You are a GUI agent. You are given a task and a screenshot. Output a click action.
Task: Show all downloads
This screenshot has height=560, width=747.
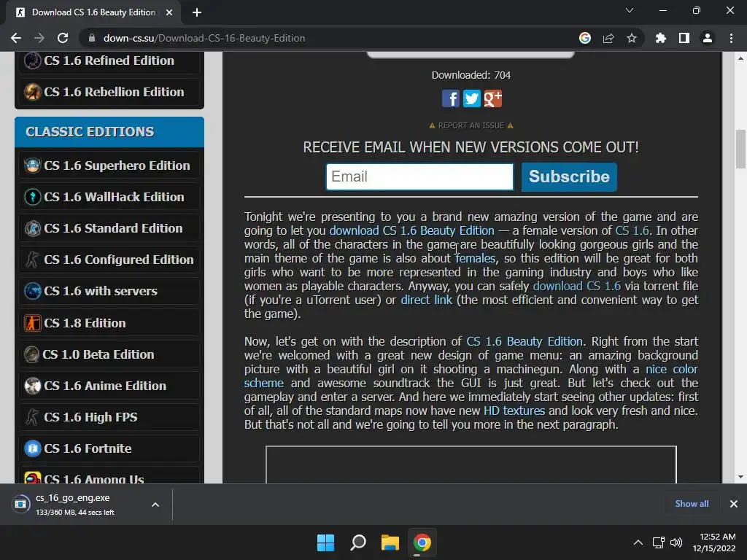click(x=692, y=504)
